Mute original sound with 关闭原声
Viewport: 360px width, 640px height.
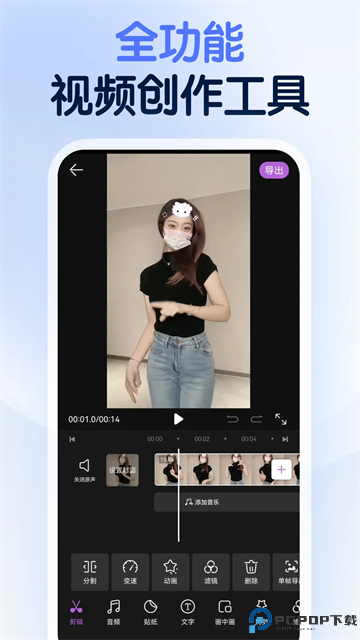[84, 470]
